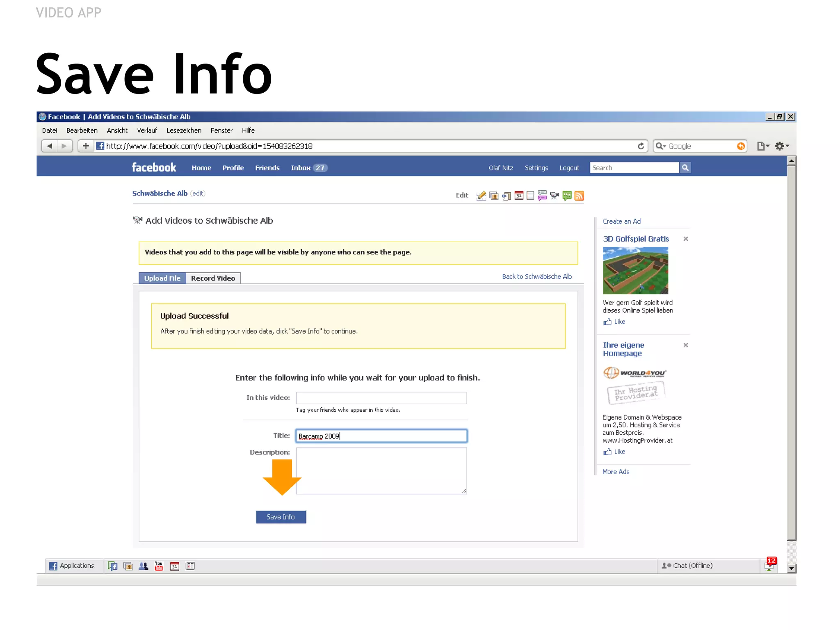840x630 pixels.
Task: Click into the Title field containing Barcamp 2009
Action: 381,436
